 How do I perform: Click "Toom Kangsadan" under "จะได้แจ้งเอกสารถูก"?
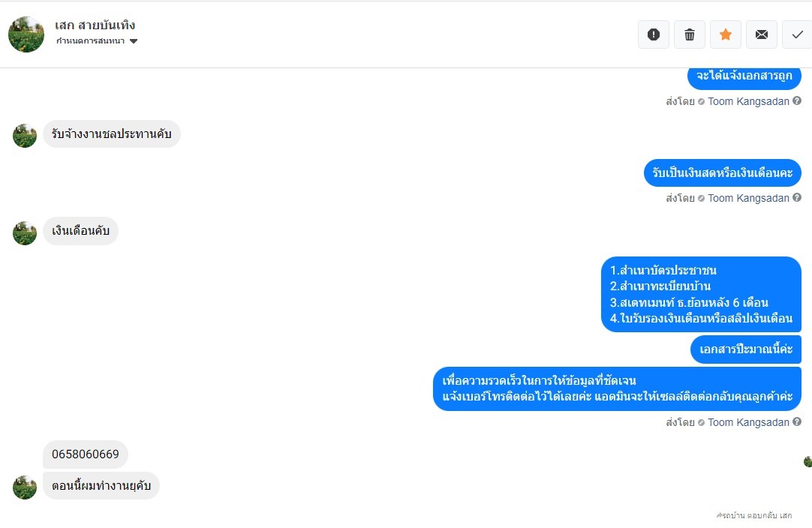[x=748, y=101]
